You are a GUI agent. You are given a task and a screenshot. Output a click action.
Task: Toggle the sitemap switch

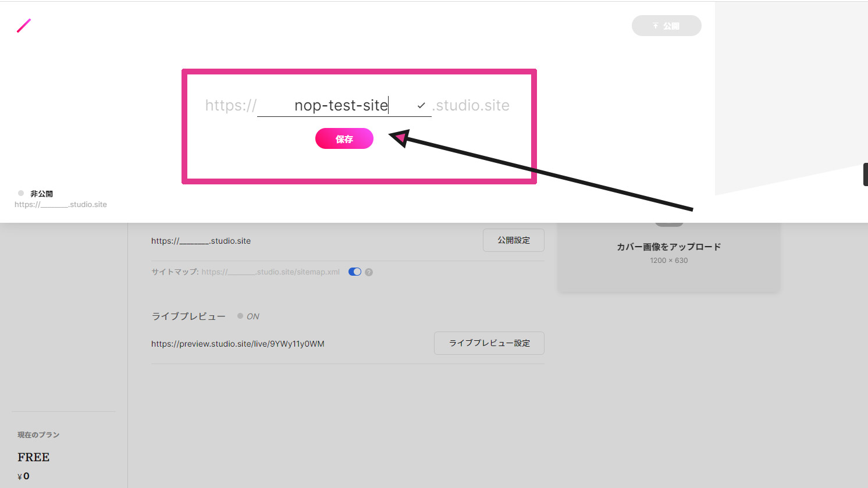(x=355, y=272)
